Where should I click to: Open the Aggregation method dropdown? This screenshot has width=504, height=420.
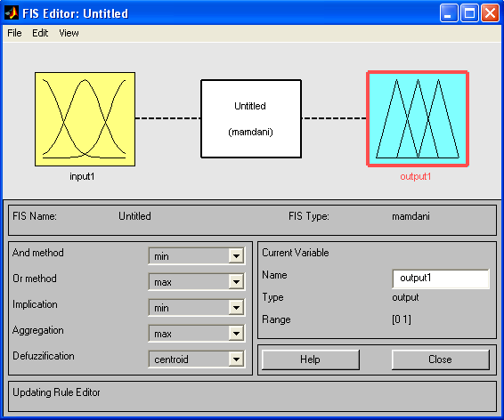tap(197, 334)
